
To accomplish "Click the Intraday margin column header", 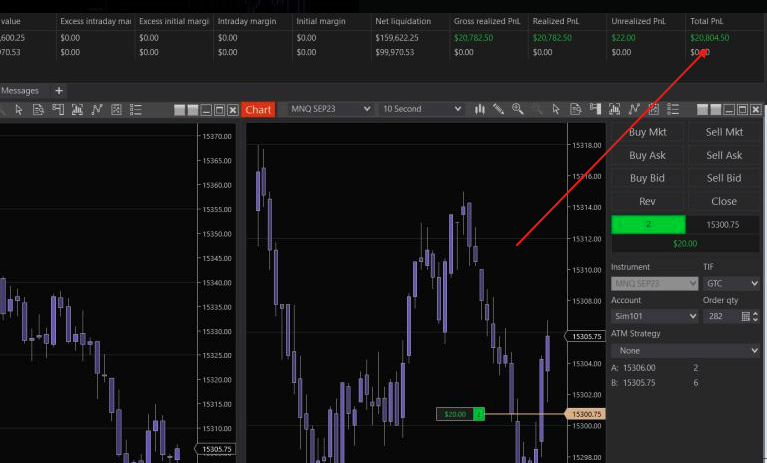I will tap(247, 21).
